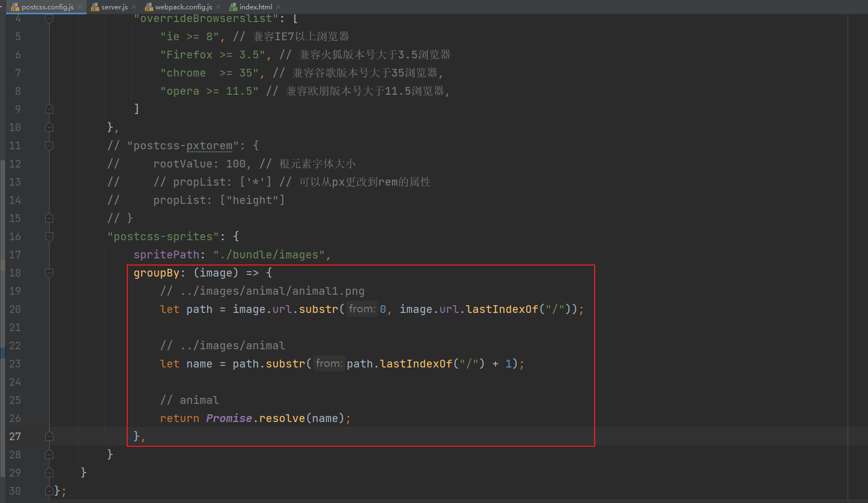Viewport: 868px width, 503px height.
Task: Click the "chrome >= 35" string
Action: pos(209,73)
